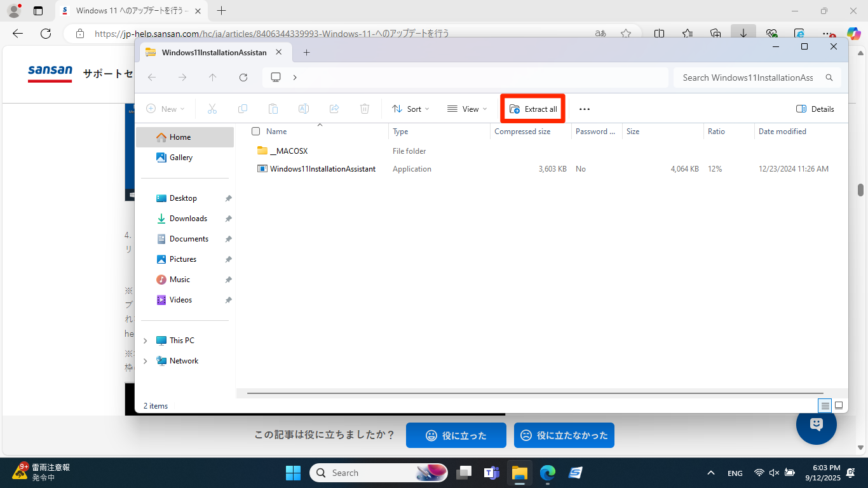868x488 pixels.
Task: Check the select-all checkbox beside Name
Action: point(255,132)
